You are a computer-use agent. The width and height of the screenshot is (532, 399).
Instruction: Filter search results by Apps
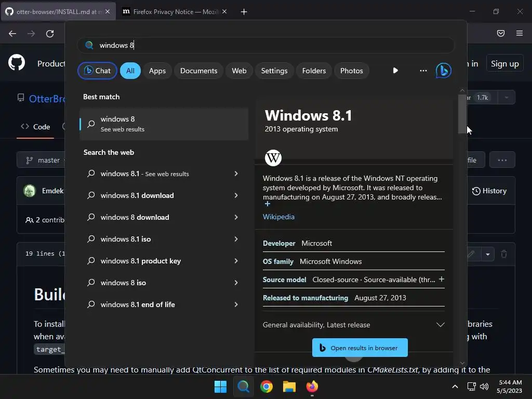click(157, 71)
